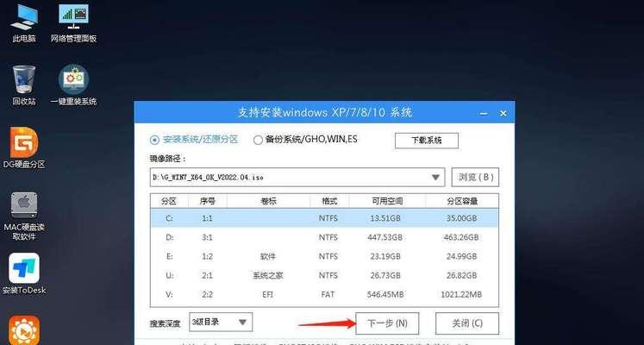Click the 3:1 sequence number cell
This screenshot has height=345, width=644.
click(x=207, y=237)
